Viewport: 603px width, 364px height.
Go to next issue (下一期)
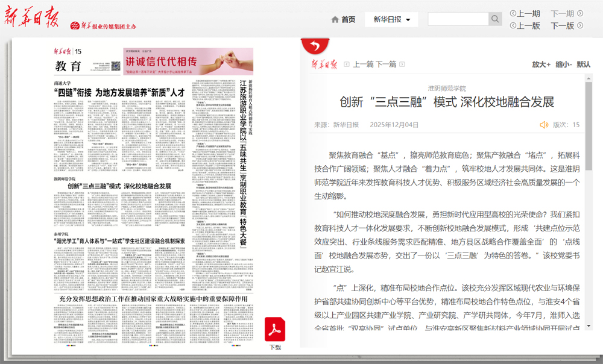click(566, 13)
